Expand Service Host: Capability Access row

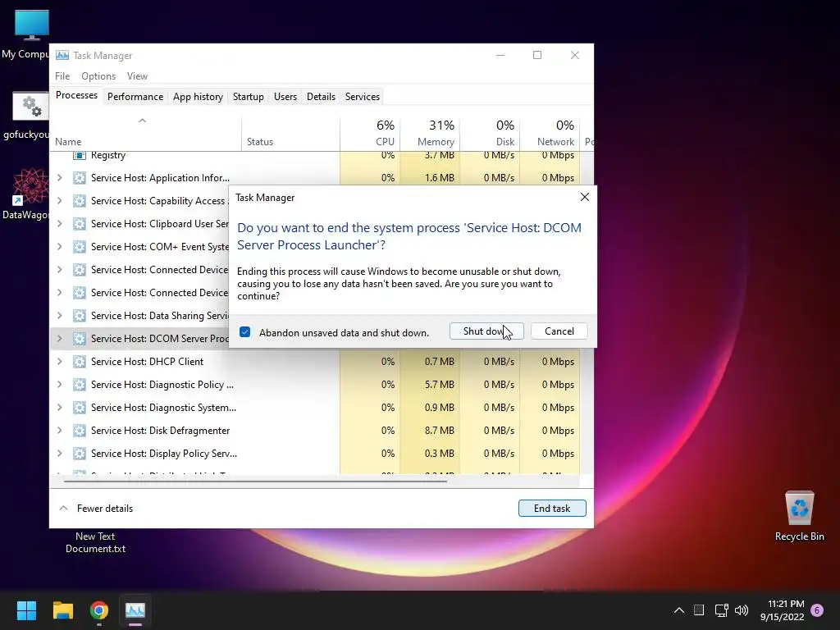click(x=59, y=201)
